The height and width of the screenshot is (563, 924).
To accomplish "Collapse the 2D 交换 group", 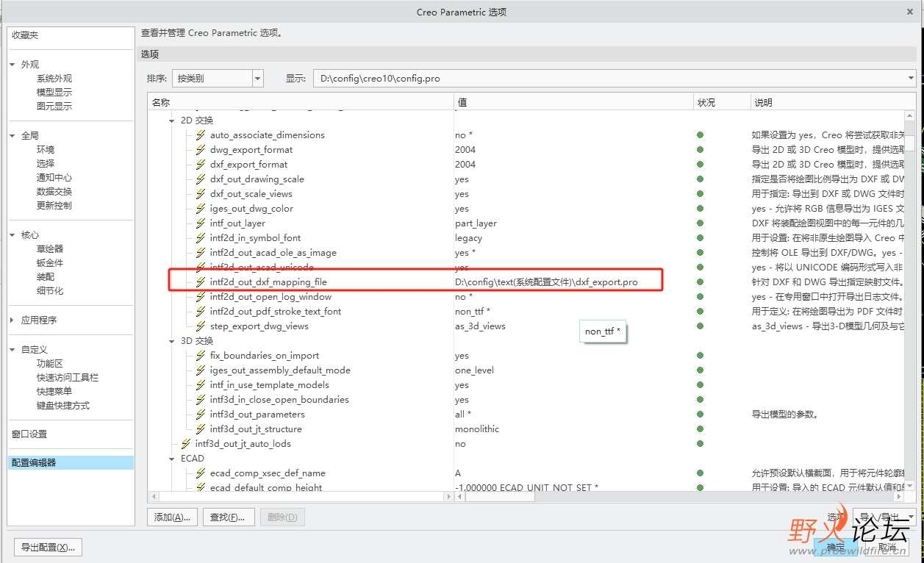I will tap(172, 121).
